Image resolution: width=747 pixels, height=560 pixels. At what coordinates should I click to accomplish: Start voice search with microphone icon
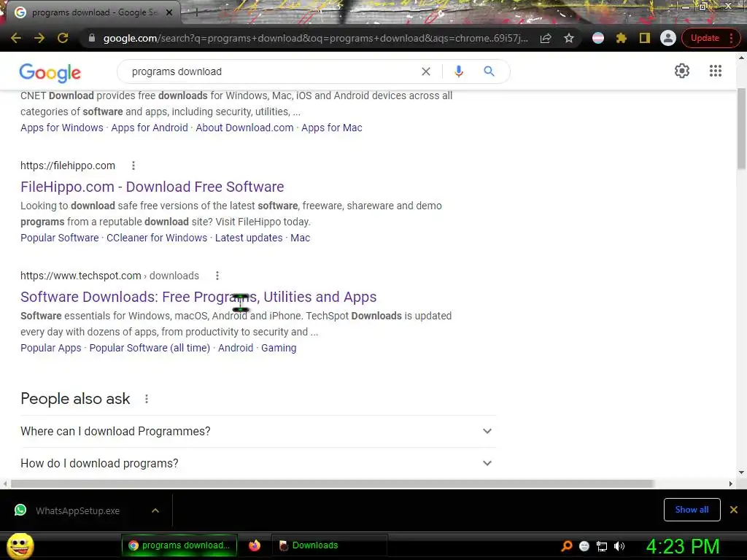459,71
